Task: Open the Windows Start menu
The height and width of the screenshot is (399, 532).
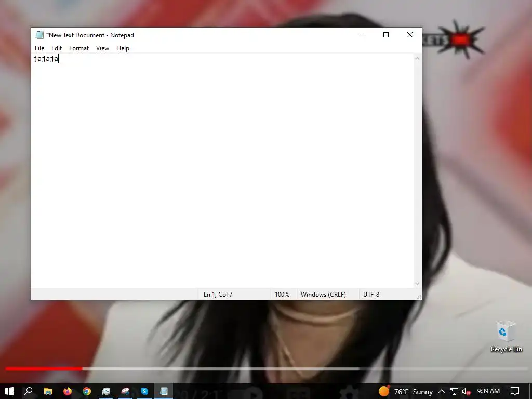Action: (x=9, y=391)
